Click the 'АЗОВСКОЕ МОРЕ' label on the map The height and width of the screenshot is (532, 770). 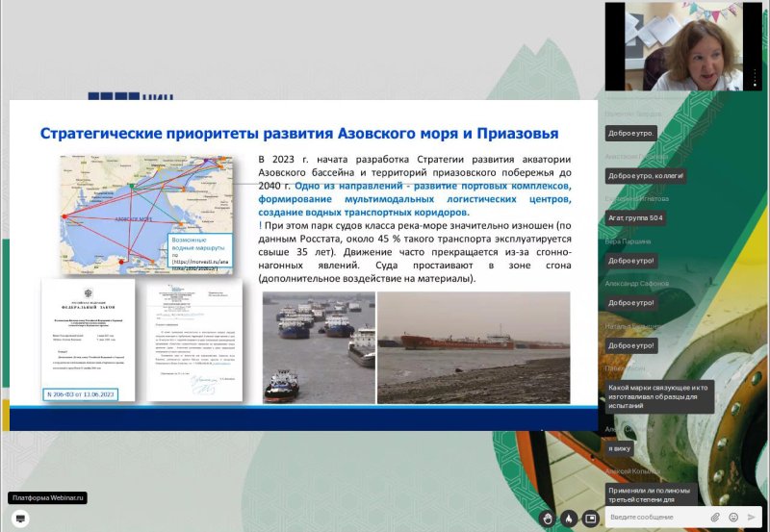click(x=134, y=219)
